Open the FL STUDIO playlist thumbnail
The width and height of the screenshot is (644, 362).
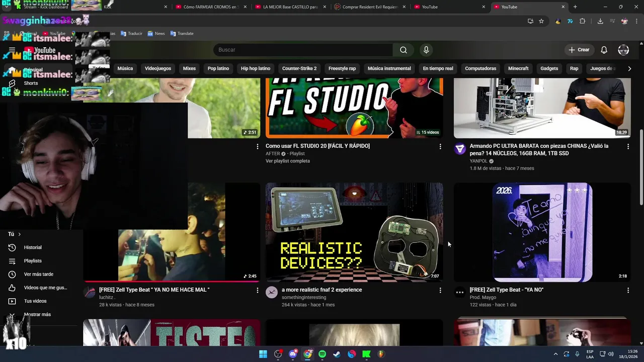pos(354,108)
